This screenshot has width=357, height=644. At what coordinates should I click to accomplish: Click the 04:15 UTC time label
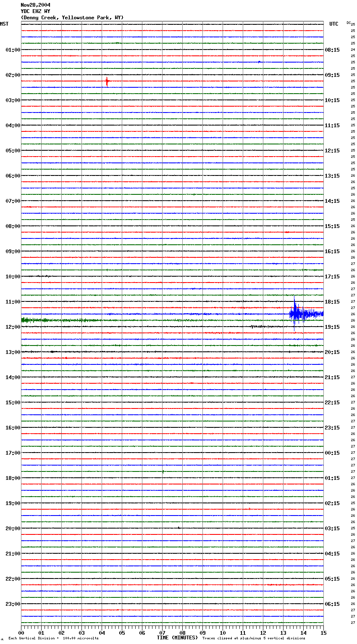(x=332, y=554)
